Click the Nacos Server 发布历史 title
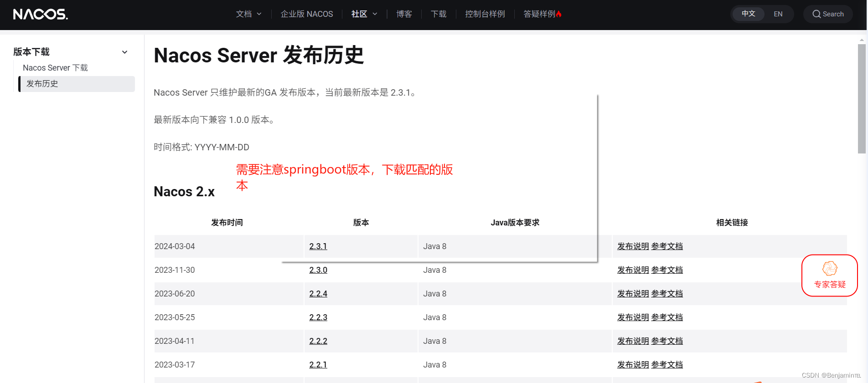Image resolution: width=868 pixels, height=383 pixels. coord(259,56)
